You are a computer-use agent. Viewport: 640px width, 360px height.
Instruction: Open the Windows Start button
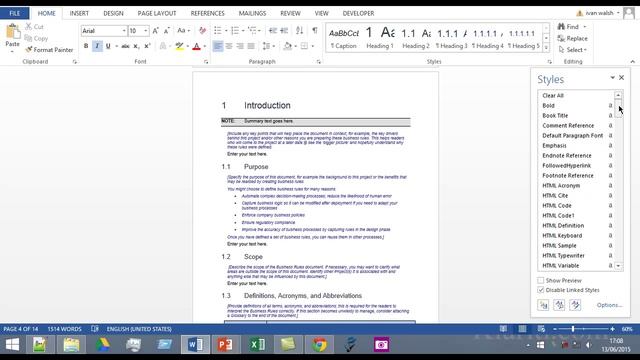(12, 345)
